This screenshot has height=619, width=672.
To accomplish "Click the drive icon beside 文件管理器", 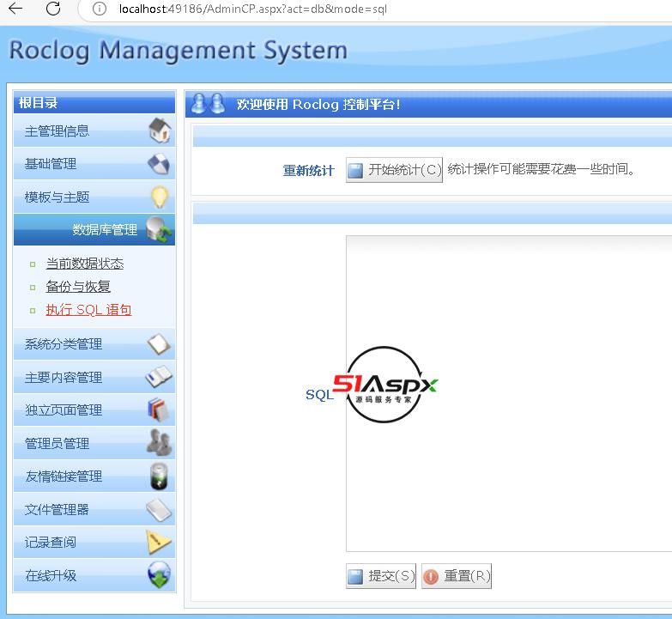I will [159, 509].
